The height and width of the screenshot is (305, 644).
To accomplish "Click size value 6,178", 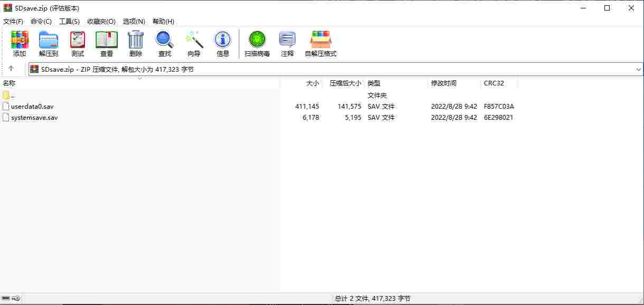I will (x=311, y=118).
